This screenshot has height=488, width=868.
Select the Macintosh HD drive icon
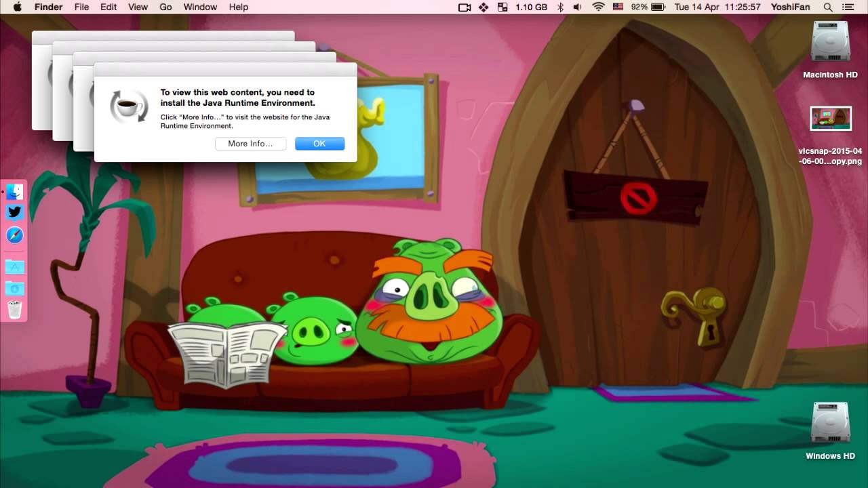coord(830,42)
